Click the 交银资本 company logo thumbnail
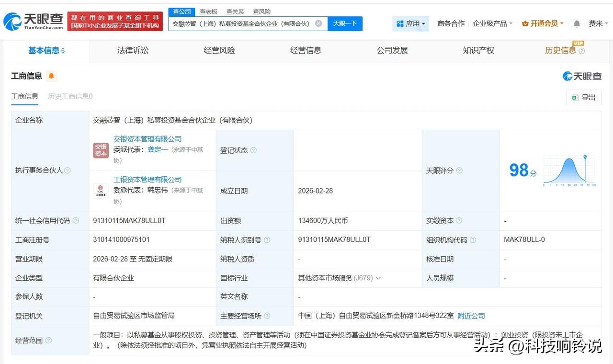This screenshot has height=364, width=613. (101, 150)
